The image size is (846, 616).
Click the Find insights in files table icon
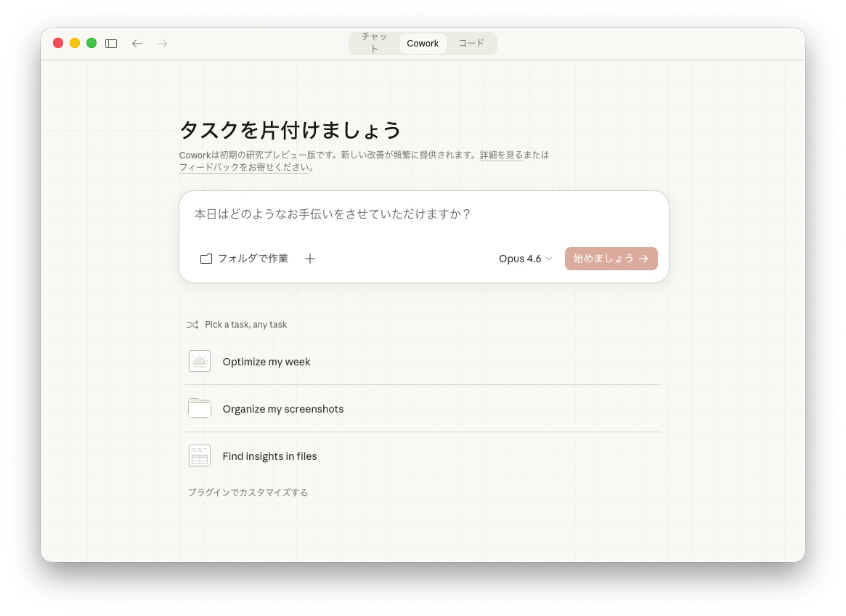point(200,455)
